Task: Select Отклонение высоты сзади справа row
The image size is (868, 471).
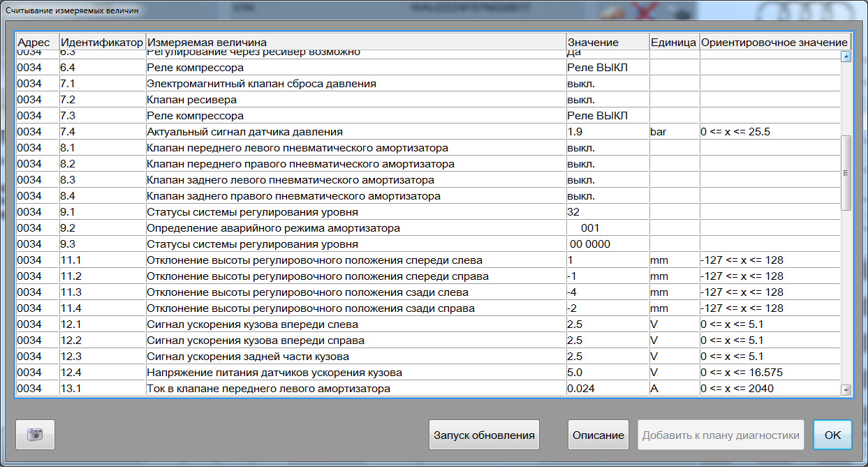Action: click(x=428, y=308)
